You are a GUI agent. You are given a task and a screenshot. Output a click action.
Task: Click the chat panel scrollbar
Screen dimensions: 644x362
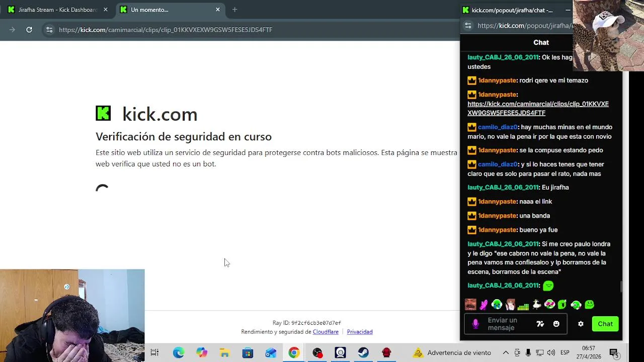pyautogui.click(x=621, y=287)
